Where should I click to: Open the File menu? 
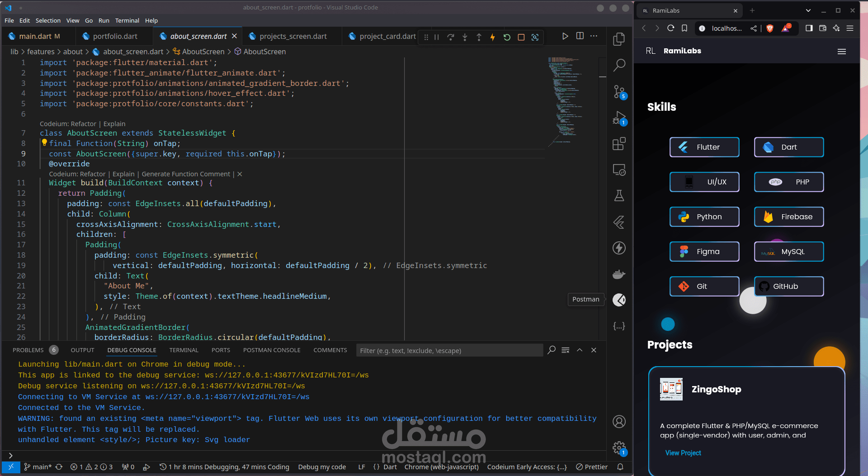9,20
